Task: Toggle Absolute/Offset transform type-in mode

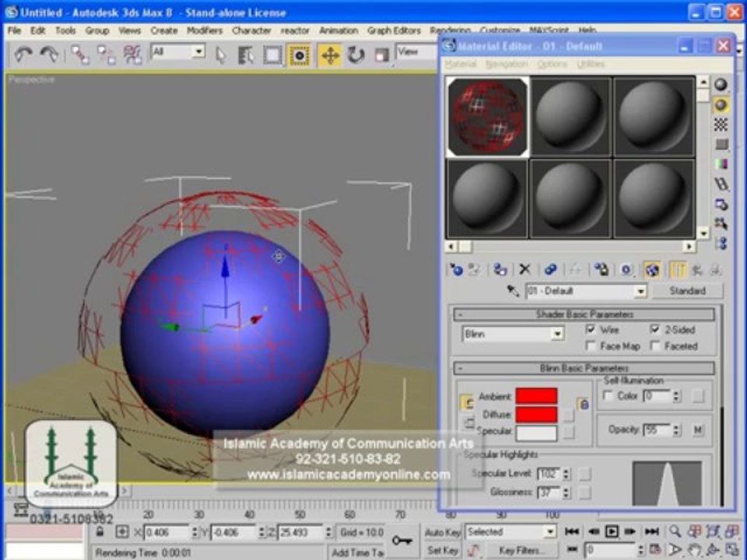Action: [x=122, y=532]
